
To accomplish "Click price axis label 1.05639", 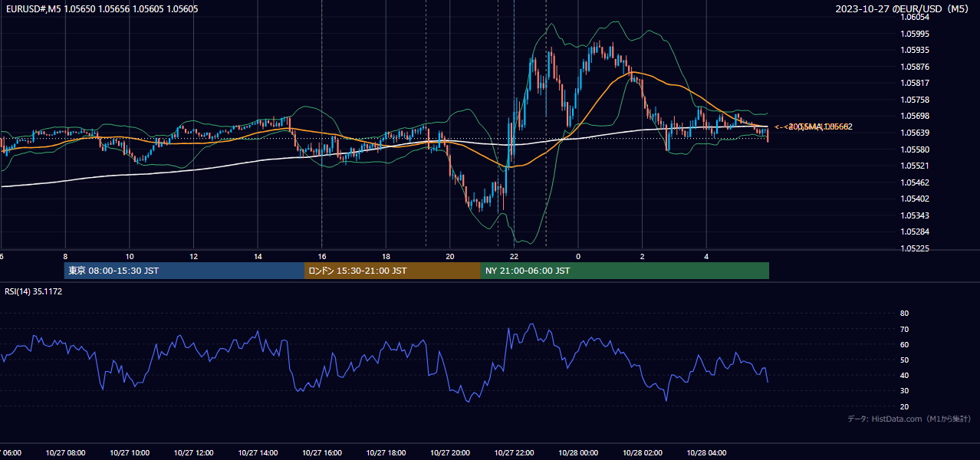I will pos(914,133).
